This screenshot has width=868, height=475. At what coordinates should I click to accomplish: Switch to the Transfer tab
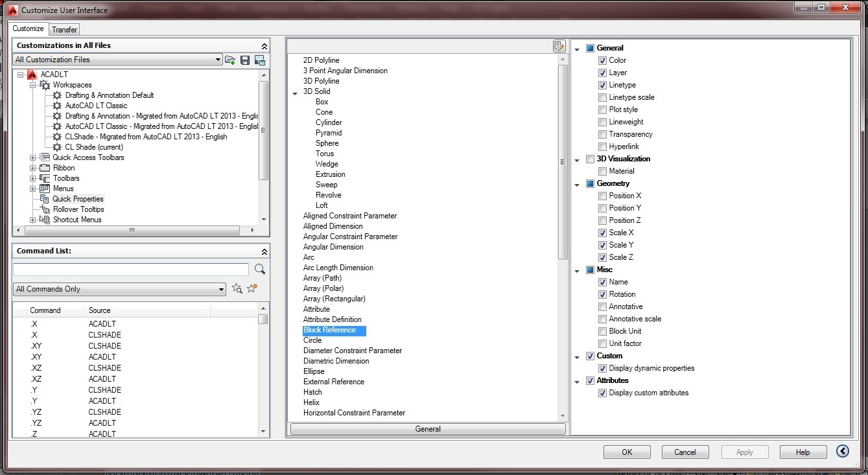click(65, 29)
